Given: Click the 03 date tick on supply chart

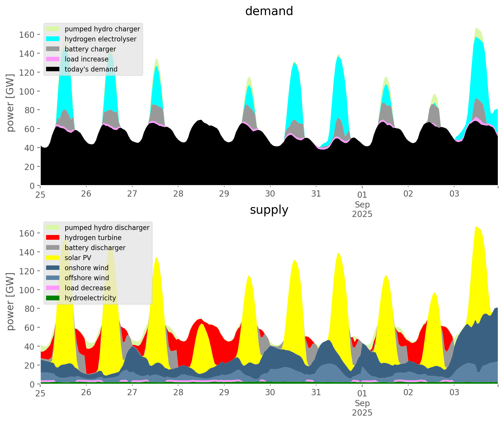Looking at the screenshot, I should click(x=454, y=393).
